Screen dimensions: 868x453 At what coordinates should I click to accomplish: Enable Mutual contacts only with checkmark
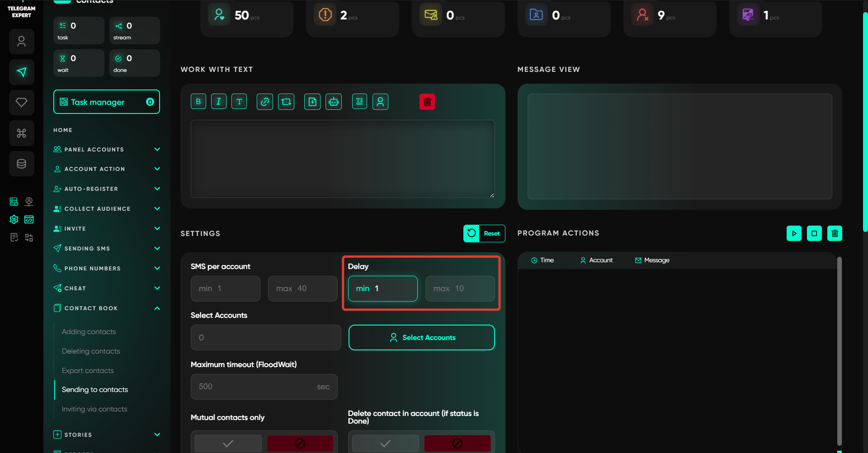[228, 444]
